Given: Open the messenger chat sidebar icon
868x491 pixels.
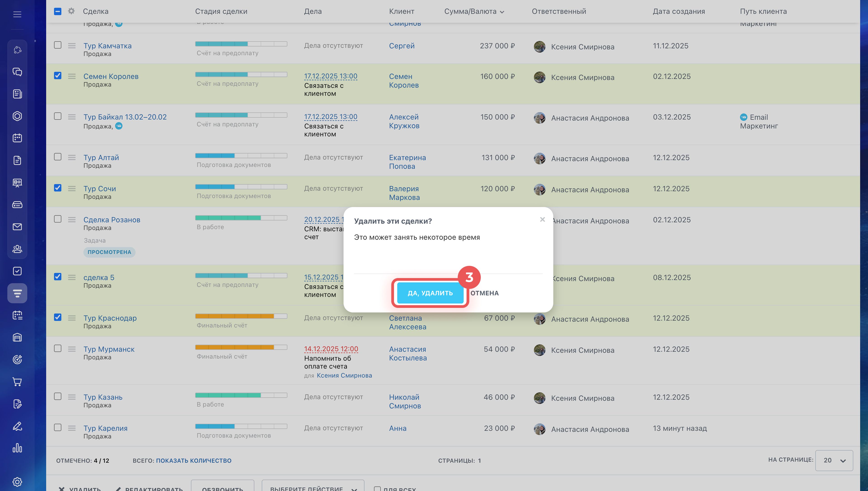Looking at the screenshot, I should tap(17, 72).
